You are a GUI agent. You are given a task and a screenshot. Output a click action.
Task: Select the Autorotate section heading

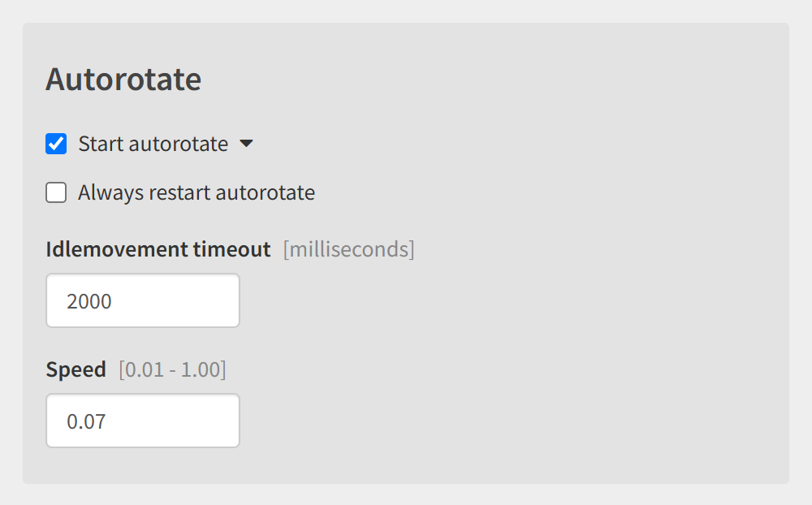(123, 80)
